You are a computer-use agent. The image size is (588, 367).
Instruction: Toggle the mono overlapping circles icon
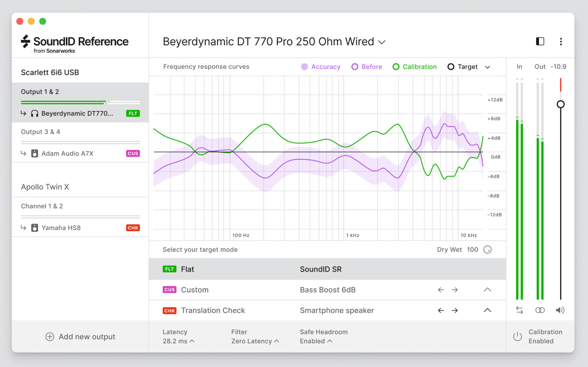tap(540, 310)
